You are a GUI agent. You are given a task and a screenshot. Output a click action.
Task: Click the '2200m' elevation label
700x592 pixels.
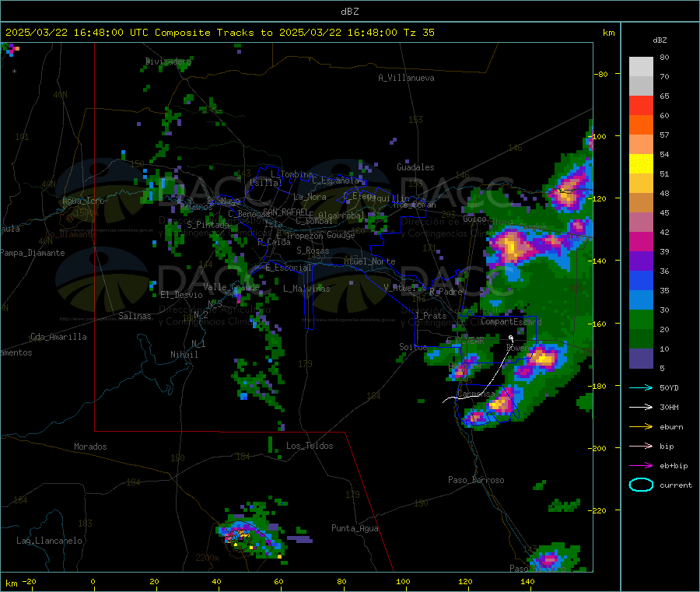point(207,558)
